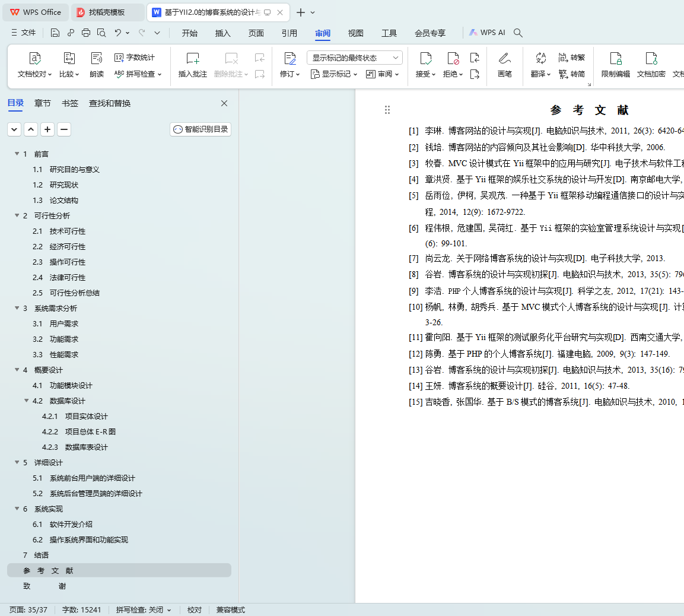Open 字数统计 word count
Viewport: 684px width, 616px height.
click(x=134, y=58)
